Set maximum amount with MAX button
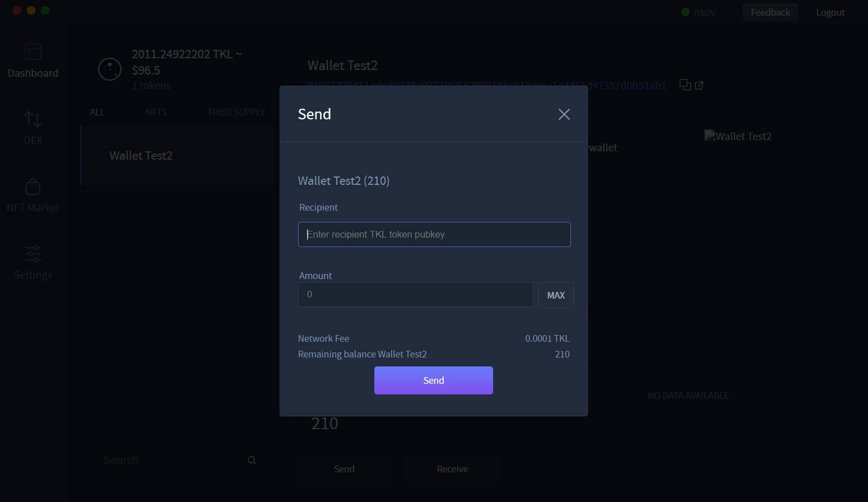The image size is (868, 502). (556, 295)
